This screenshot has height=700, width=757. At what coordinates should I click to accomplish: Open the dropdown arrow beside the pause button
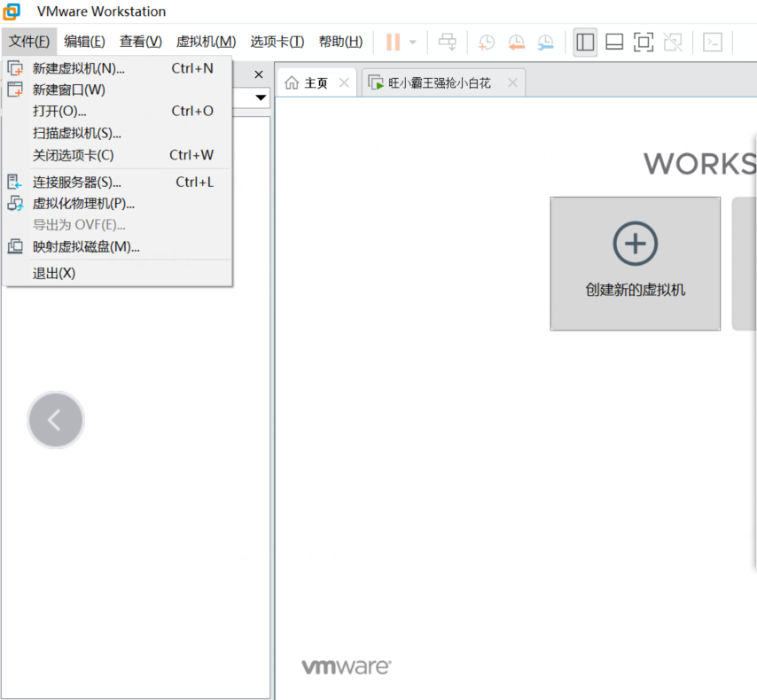pyautogui.click(x=413, y=42)
